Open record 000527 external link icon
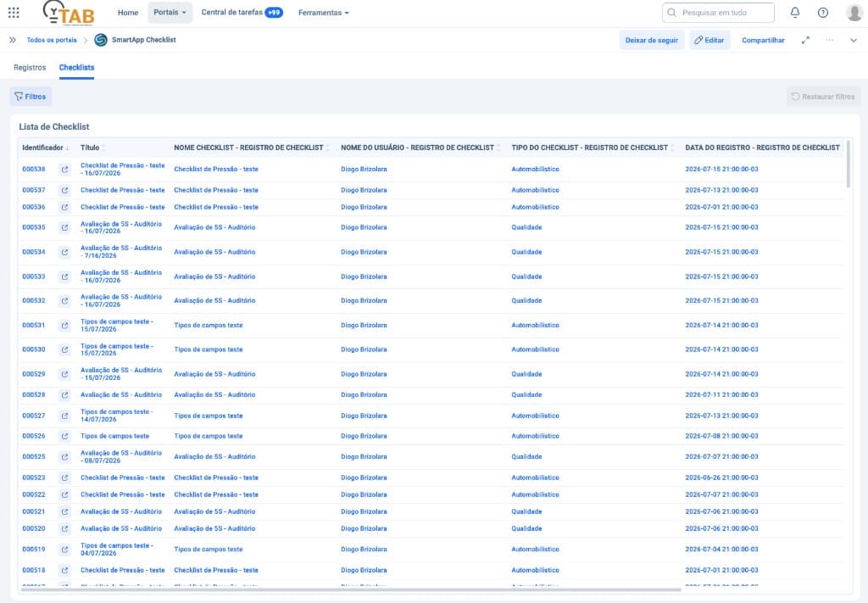 [x=64, y=416]
